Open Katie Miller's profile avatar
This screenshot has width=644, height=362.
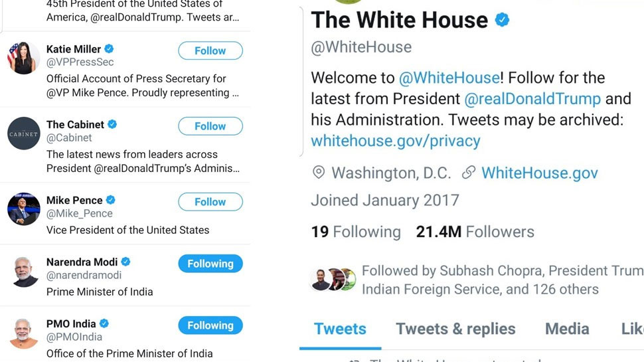coord(23,58)
